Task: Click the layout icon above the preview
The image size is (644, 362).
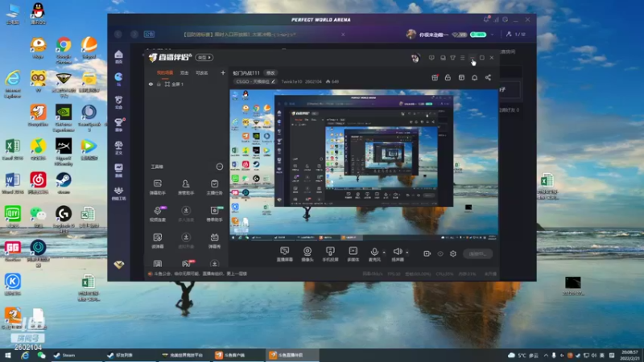Action: pos(461,77)
